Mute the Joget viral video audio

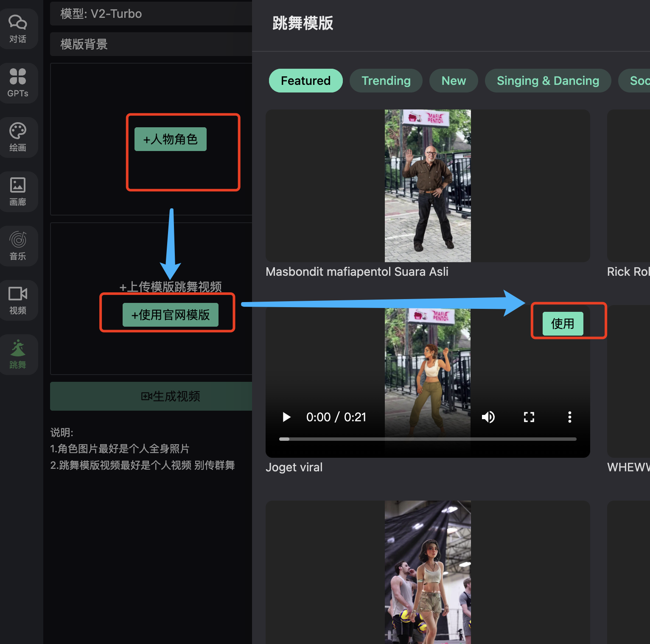[488, 417]
